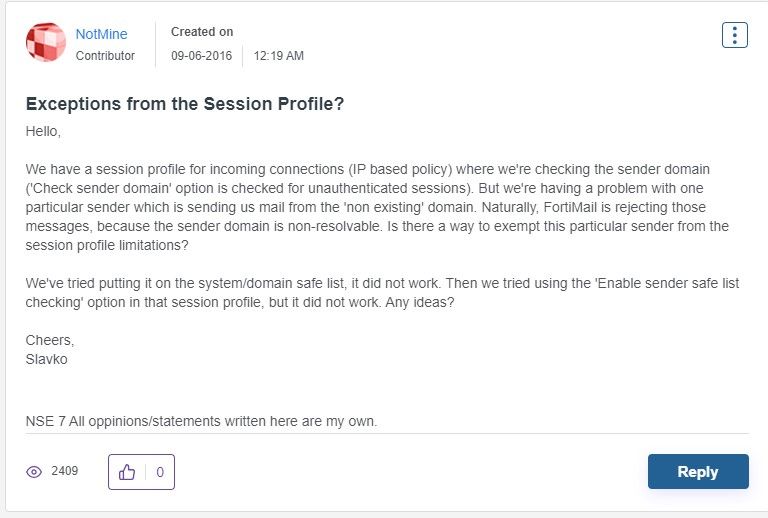Screen dimensions: 768x518
Task: Click the view count 2409
Action: 64,471
